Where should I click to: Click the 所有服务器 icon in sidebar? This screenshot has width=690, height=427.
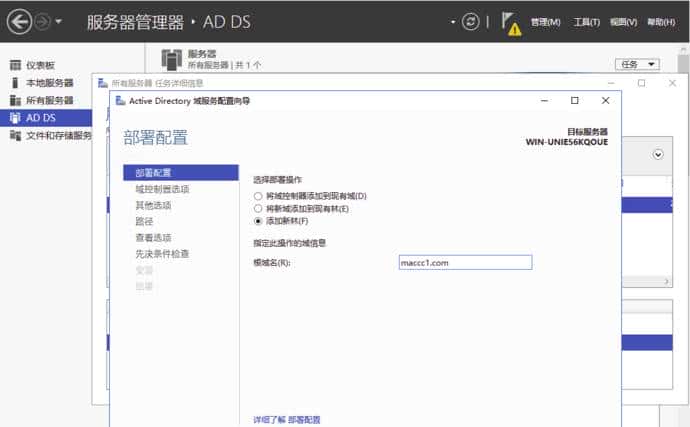click(x=15, y=100)
